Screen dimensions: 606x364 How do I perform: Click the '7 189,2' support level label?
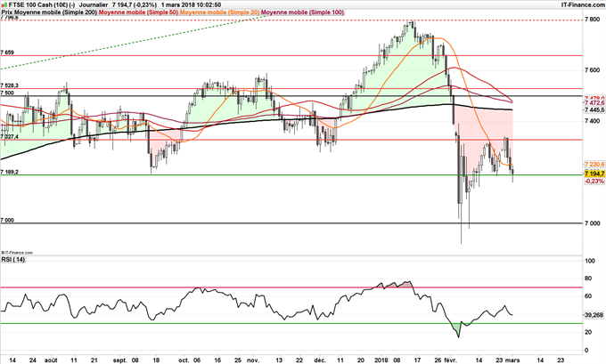tap(9, 172)
